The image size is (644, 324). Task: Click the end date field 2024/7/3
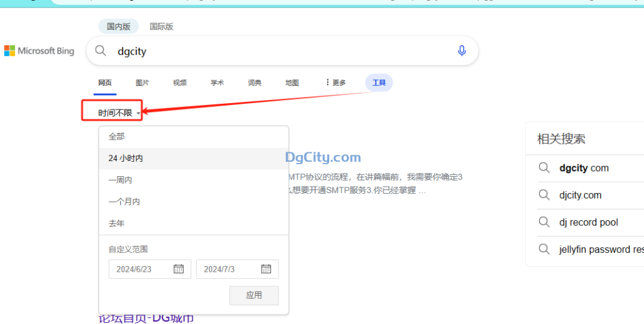(237, 269)
